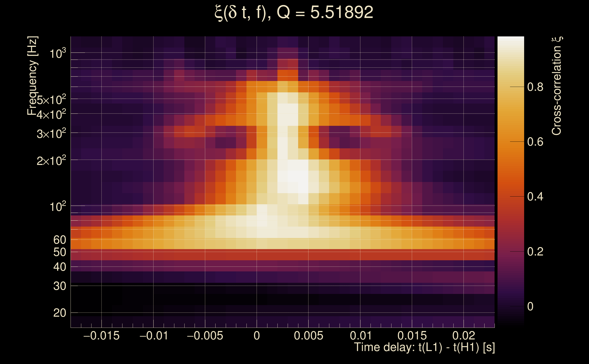Screen dimensions: 589x364
Task: Click the 5×10² frequency tick label
Action: (51, 100)
